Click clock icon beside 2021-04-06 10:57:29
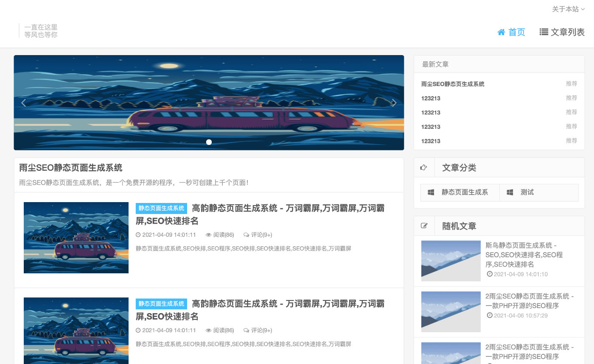This screenshot has height=364, width=594. [490, 315]
